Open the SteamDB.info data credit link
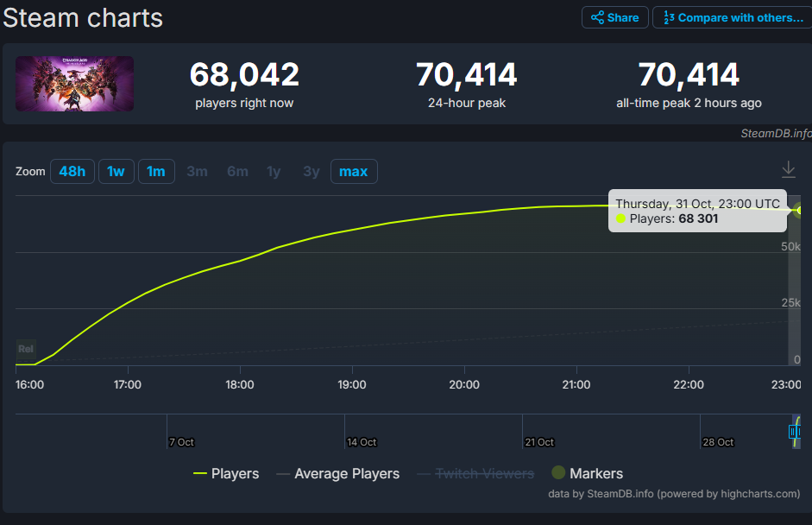Image resolution: width=812 pixels, height=525 pixels. (x=674, y=494)
